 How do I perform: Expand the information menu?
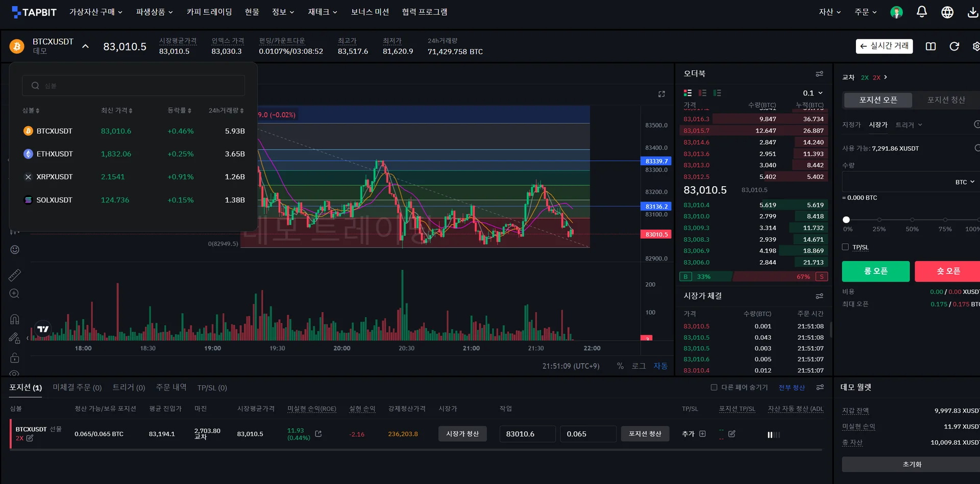point(283,12)
